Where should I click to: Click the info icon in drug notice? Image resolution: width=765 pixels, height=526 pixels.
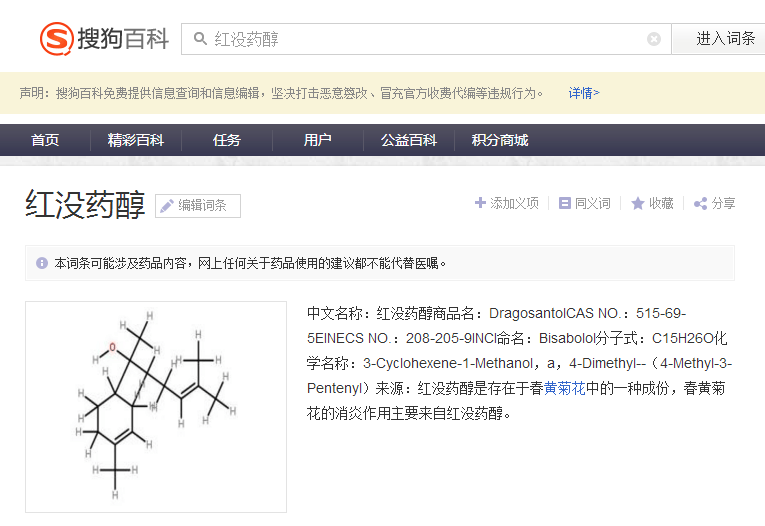pos(42,263)
